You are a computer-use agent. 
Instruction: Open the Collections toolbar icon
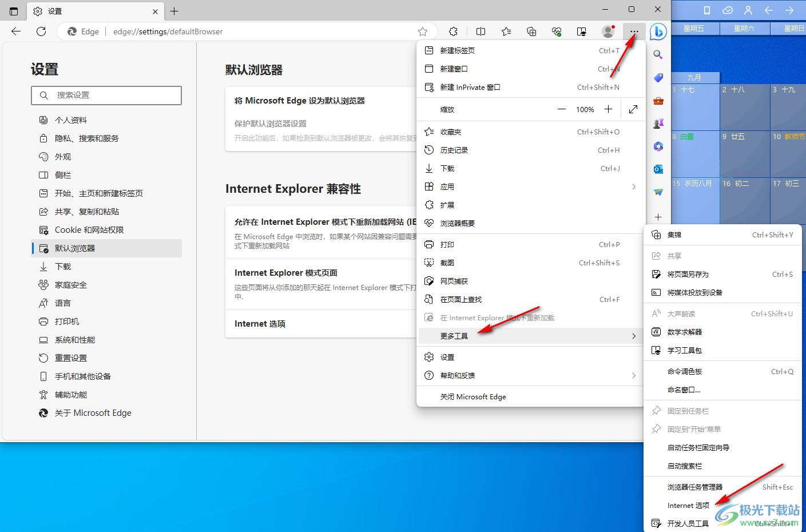[531, 31]
